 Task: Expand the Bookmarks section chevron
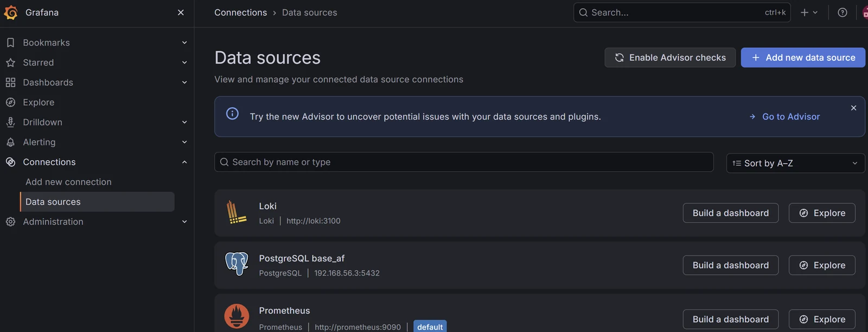184,42
